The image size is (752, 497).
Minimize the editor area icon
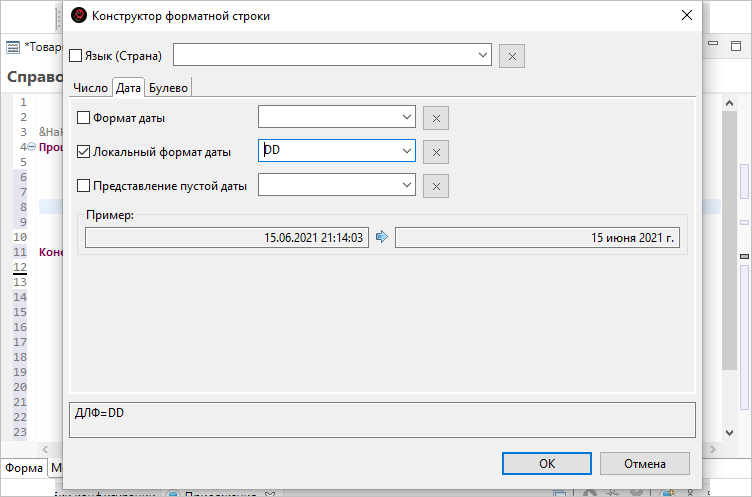[713, 44]
